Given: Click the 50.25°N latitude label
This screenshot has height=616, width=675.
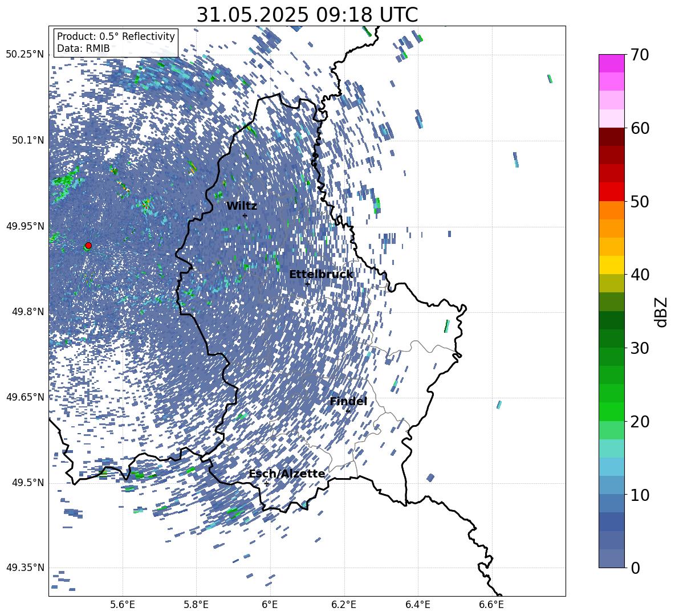Looking at the screenshot, I should (25, 55).
